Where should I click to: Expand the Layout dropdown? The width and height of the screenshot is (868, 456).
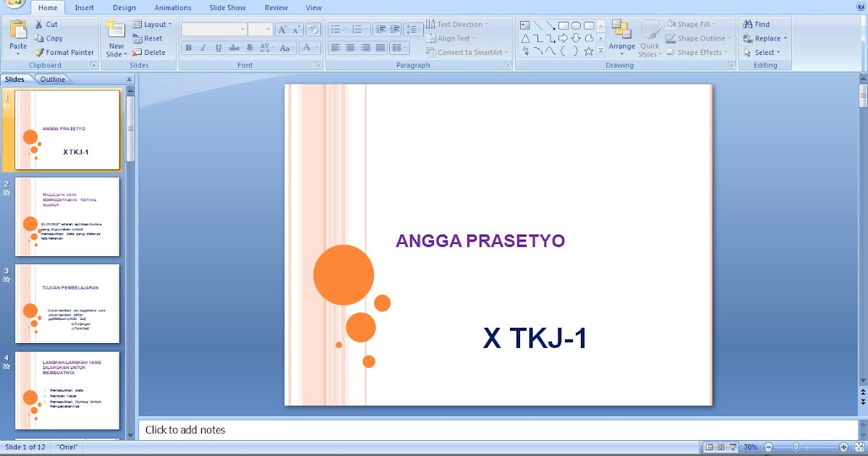click(153, 24)
